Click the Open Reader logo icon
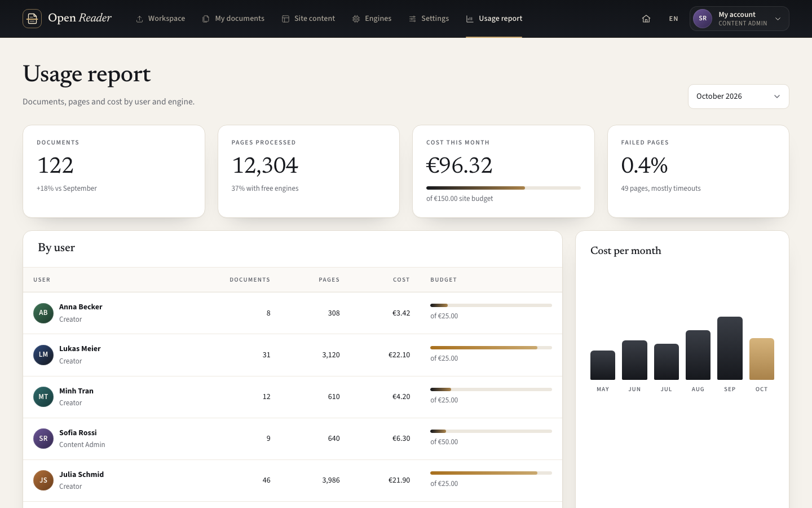This screenshot has width=812, height=508. 32,19
